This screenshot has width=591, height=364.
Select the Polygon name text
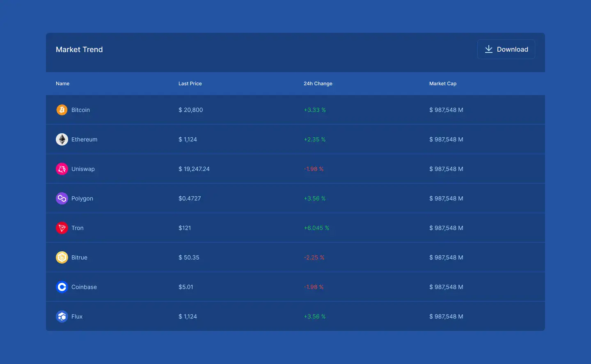[82, 198]
